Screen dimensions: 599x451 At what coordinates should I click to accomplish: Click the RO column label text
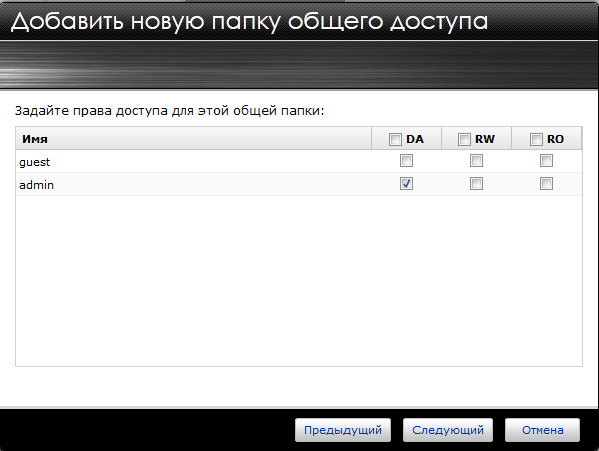(x=555, y=139)
